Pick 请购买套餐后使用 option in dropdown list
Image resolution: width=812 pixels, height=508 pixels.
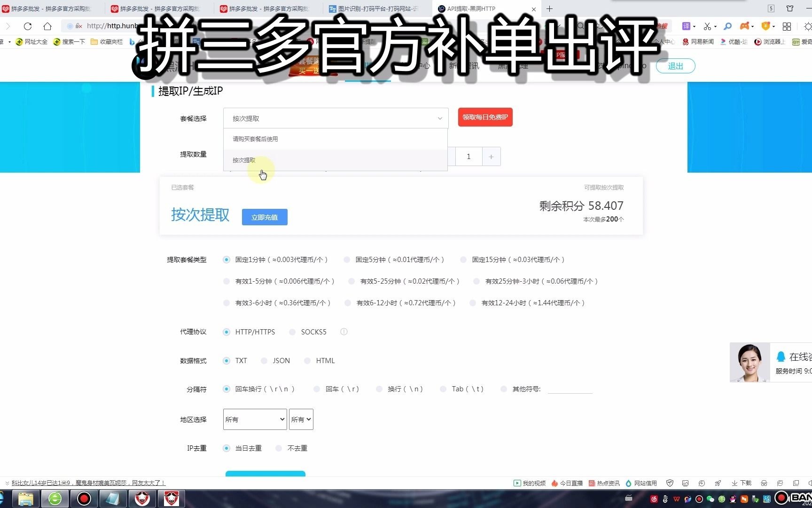pyautogui.click(x=336, y=139)
